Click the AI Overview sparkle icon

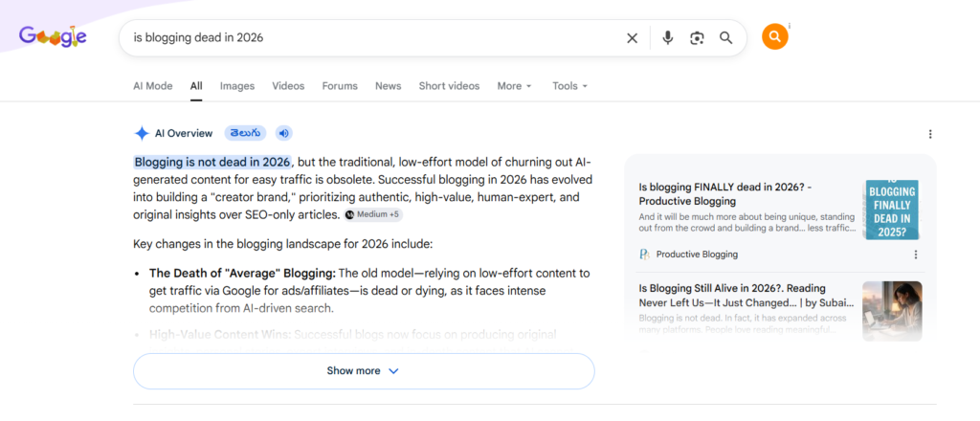142,133
